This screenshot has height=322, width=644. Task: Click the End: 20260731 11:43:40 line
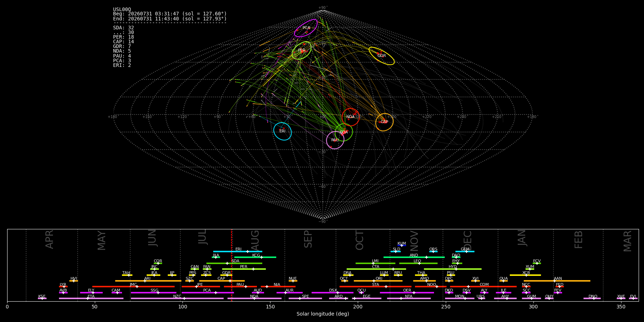(x=170, y=19)
